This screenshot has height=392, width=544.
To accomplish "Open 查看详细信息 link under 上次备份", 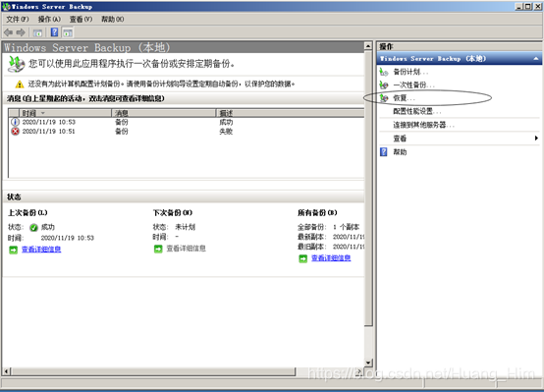I will point(41,249).
